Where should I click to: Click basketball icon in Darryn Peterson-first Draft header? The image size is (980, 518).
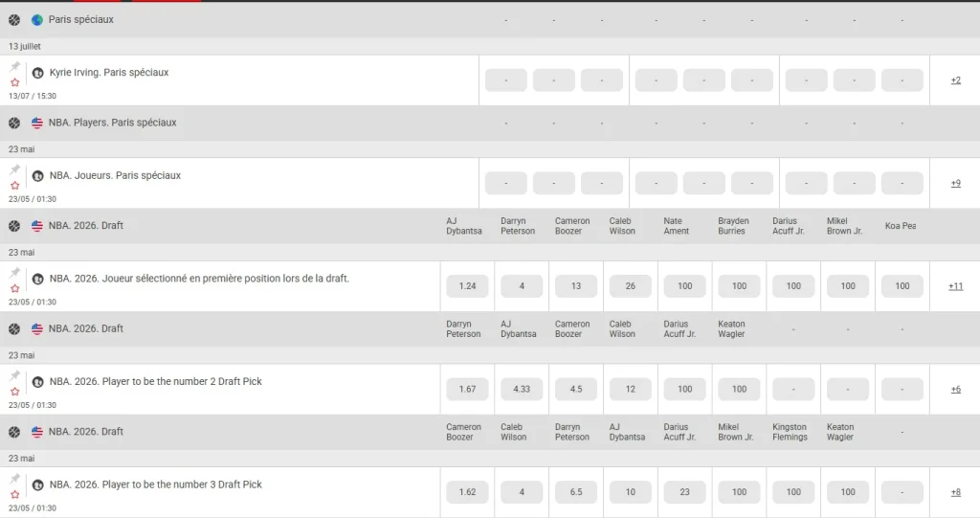tap(14, 329)
